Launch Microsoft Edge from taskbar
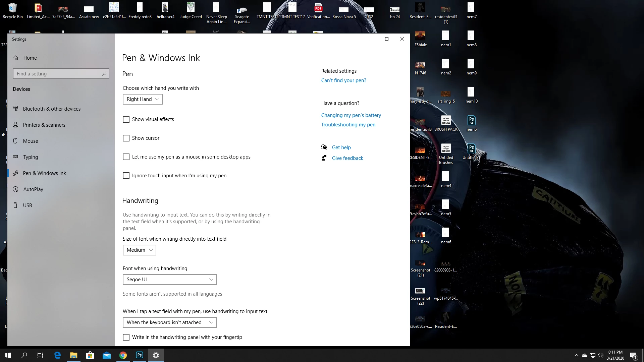 click(x=57, y=355)
